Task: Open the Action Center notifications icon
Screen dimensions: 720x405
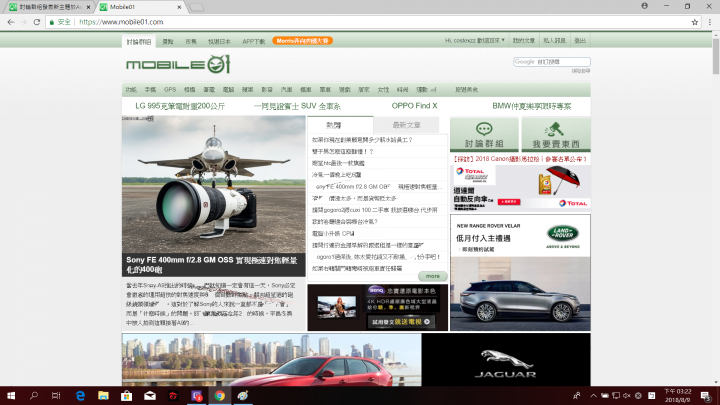Action: coord(706,395)
